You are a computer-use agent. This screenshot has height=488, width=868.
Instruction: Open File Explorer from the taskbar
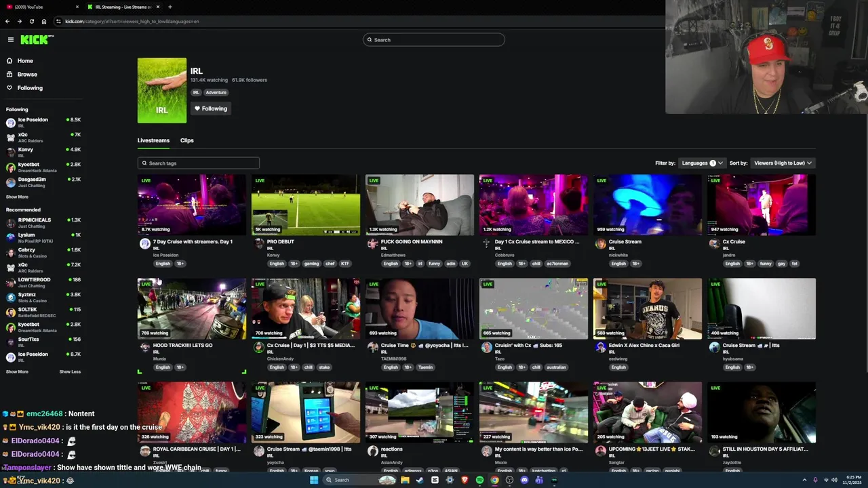(x=405, y=480)
